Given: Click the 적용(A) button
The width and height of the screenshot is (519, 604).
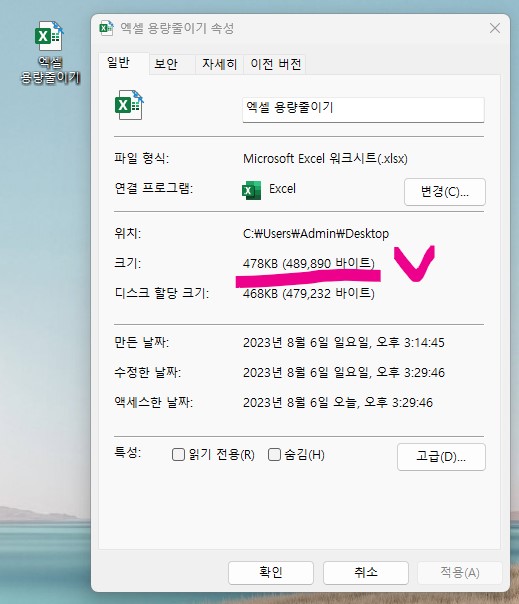Looking at the screenshot, I should tap(460, 572).
